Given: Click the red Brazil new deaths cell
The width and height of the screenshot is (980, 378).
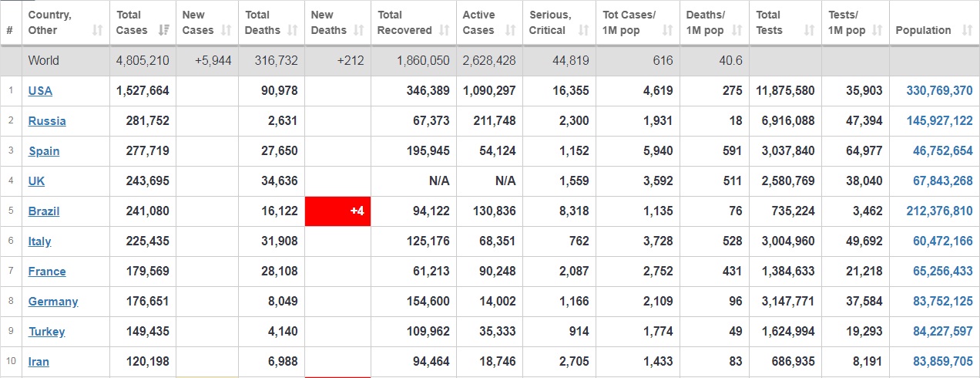Looking at the screenshot, I should pos(337,211).
